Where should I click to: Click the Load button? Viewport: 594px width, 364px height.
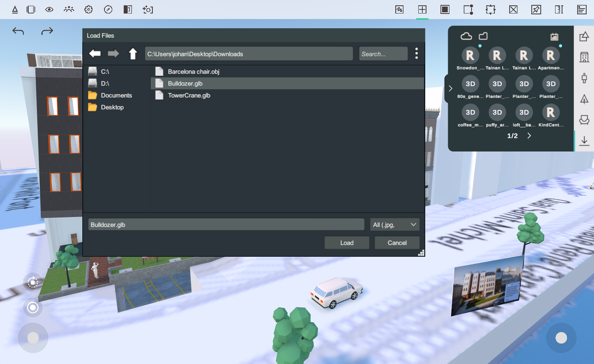coord(347,243)
